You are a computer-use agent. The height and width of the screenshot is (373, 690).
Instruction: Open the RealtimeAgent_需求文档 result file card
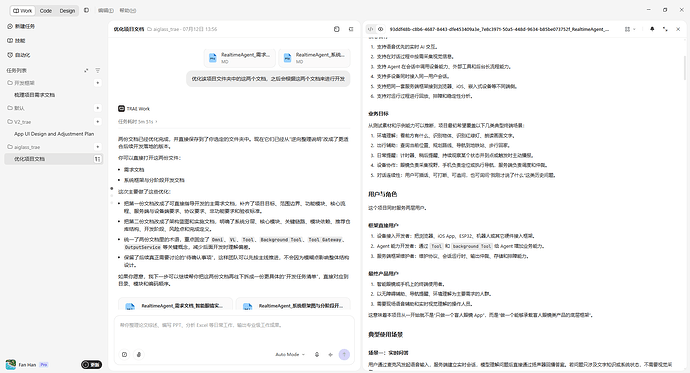[x=175, y=305]
